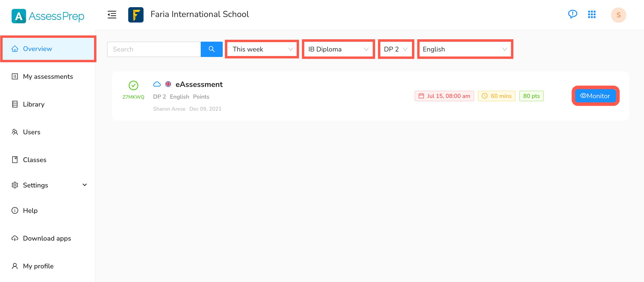The image size is (644, 282).
Task: Expand the DP 2 grade dropdown
Action: click(x=395, y=49)
